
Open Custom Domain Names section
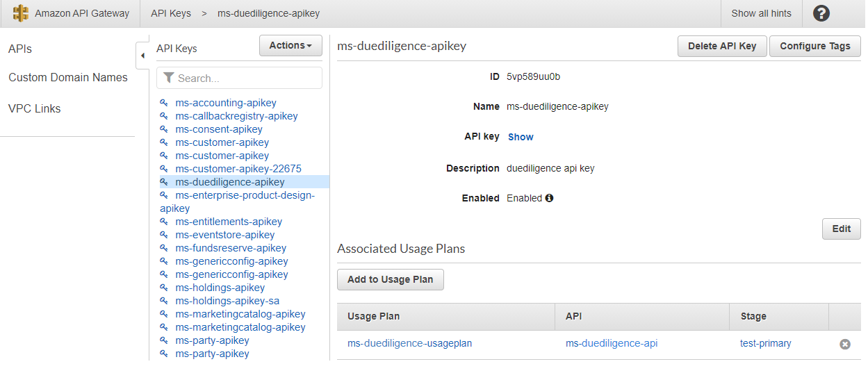tap(68, 78)
